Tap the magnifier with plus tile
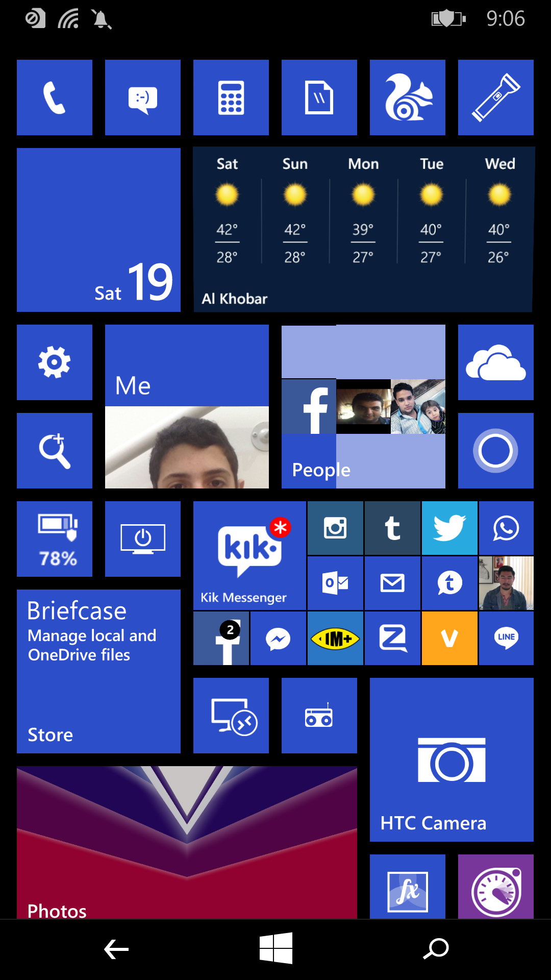 pyautogui.click(x=55, y=451)
